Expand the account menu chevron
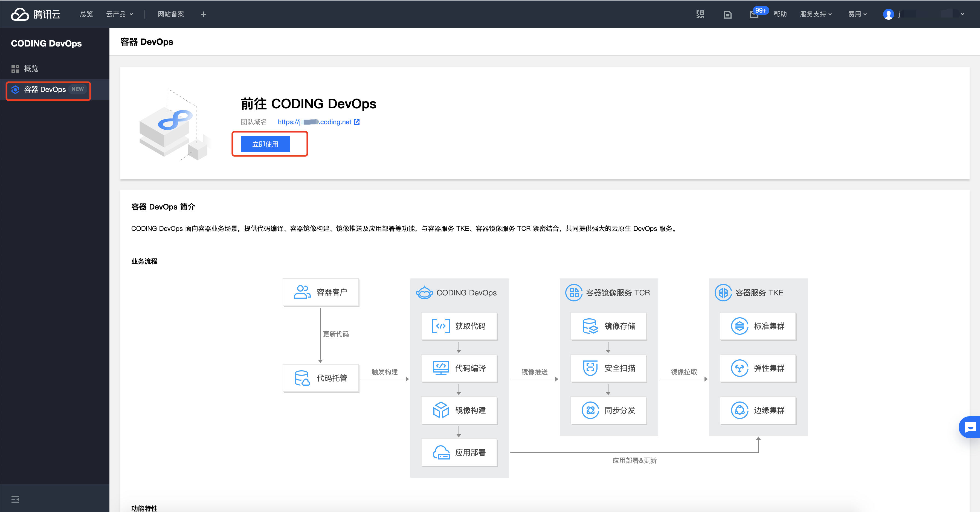The image size is (980, 512). (962, 14)
